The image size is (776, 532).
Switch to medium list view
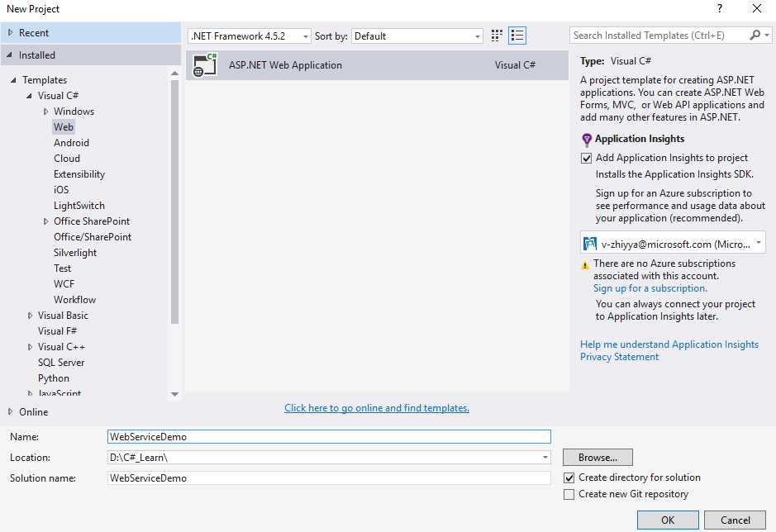[x=517, y=36]
